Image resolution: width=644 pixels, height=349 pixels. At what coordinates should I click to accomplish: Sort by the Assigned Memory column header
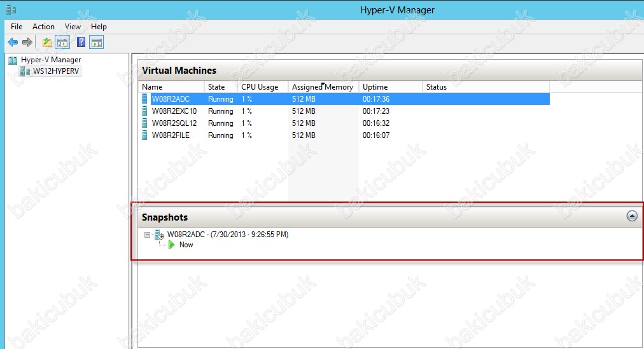click(x=323, y=87)
